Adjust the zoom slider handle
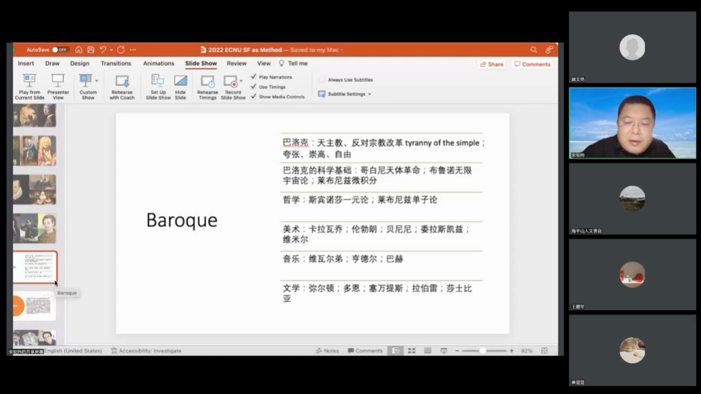 [482, 351]
